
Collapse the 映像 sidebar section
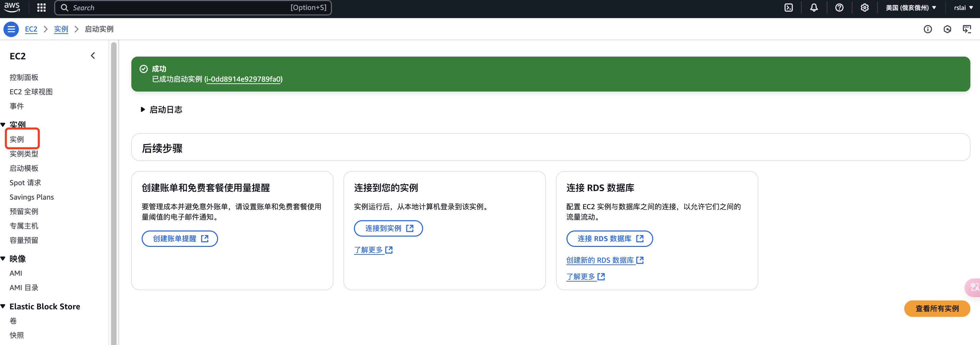coord(3,259)
